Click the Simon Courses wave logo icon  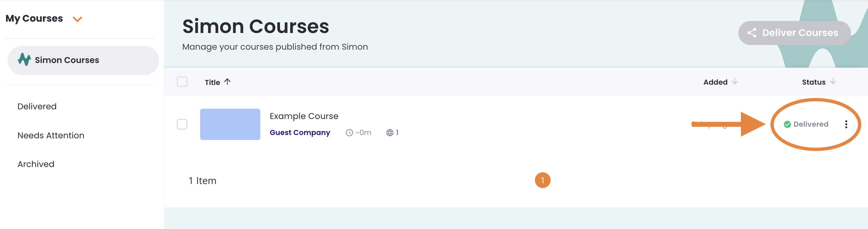click(x=24, y=60)
